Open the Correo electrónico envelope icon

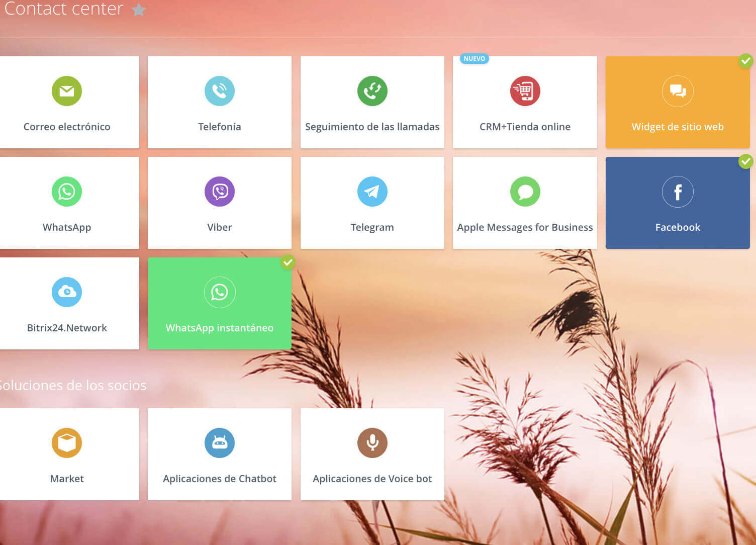click(67, 91)
